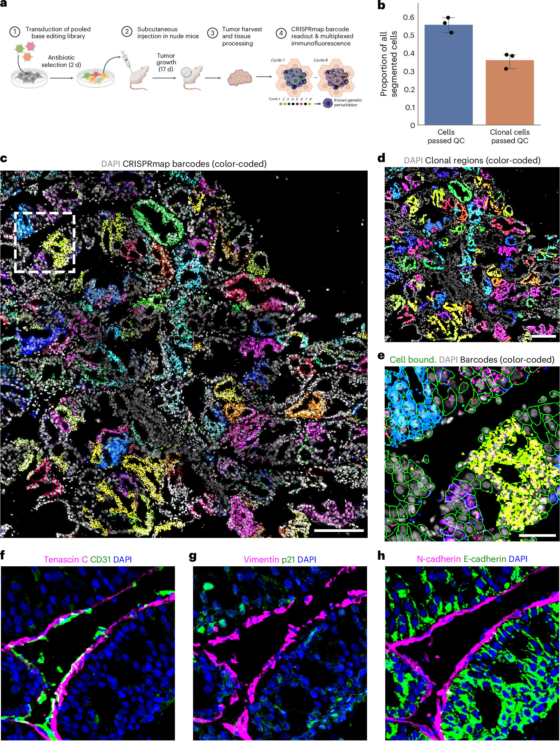Open the Cell bound. barcodes image in panel e
Viewport: 560px width, 741px height.
(472, 453)
